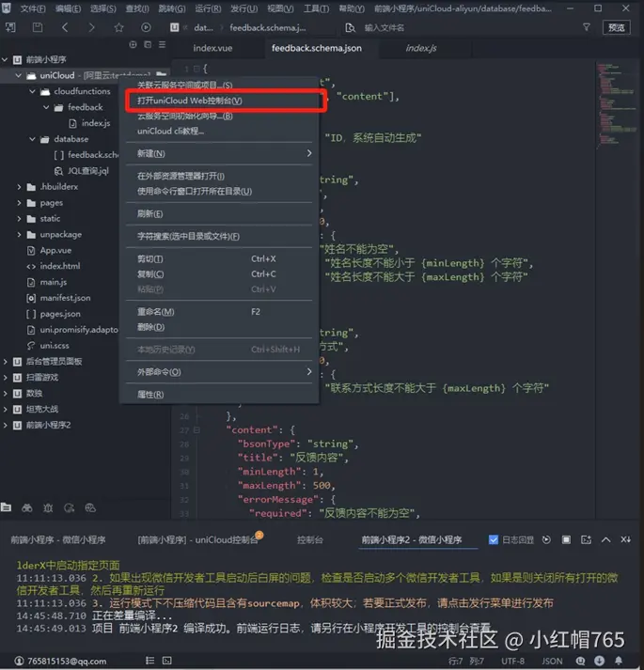Expand the pages folder

19,203
